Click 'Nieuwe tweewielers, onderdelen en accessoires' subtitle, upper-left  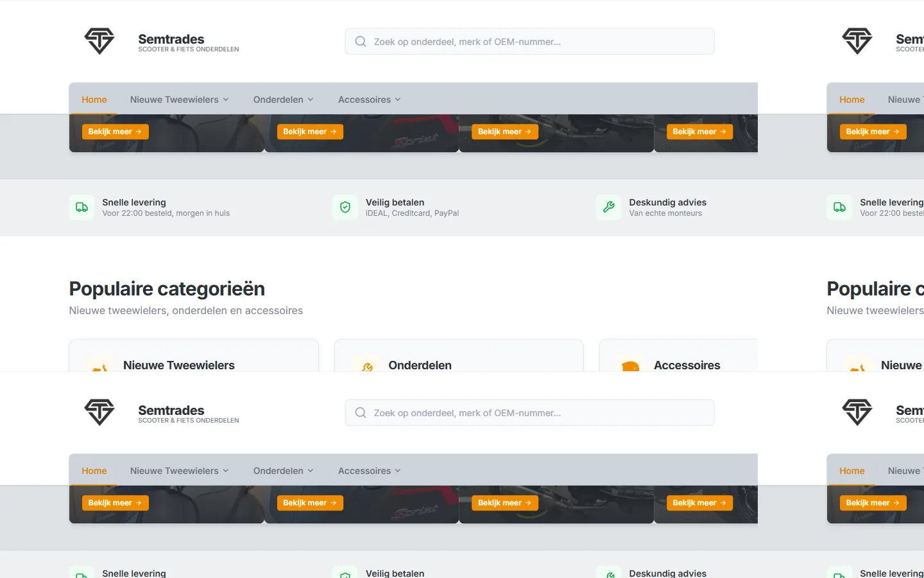click(x=186, y=310)
